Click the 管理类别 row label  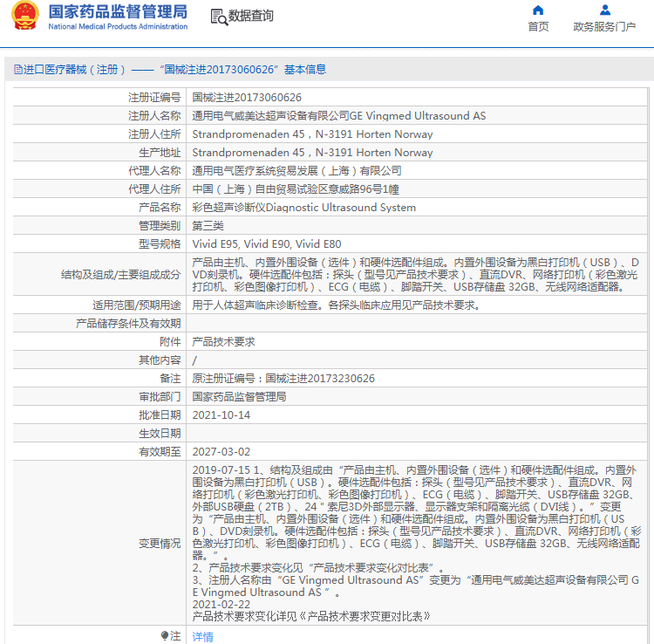click(160, 226)
